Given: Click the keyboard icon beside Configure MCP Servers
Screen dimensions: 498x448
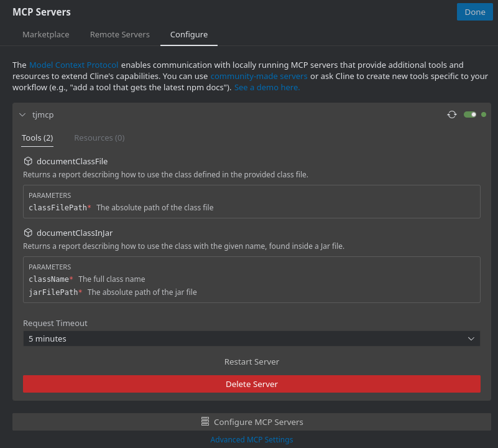Looking at the screenshot, I should [205, 421].
